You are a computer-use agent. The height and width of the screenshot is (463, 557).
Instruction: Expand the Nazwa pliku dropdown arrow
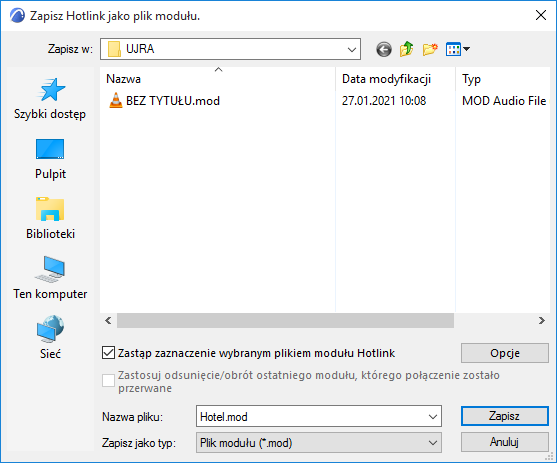pyautogui.click(x=432, y=416)
